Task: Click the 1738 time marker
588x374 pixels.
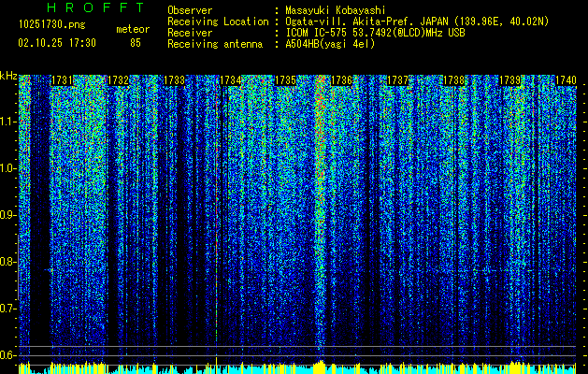Action: [453, 80]
